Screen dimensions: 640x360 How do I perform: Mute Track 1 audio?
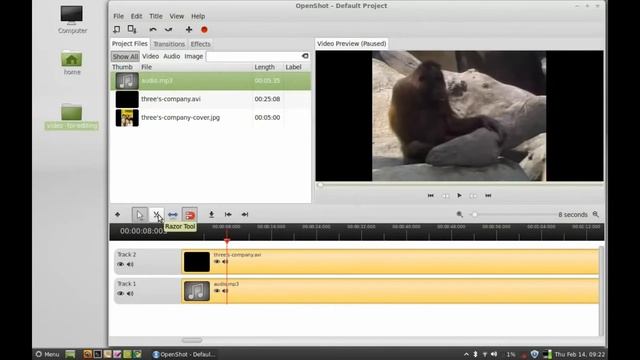[x=130, y=293]
